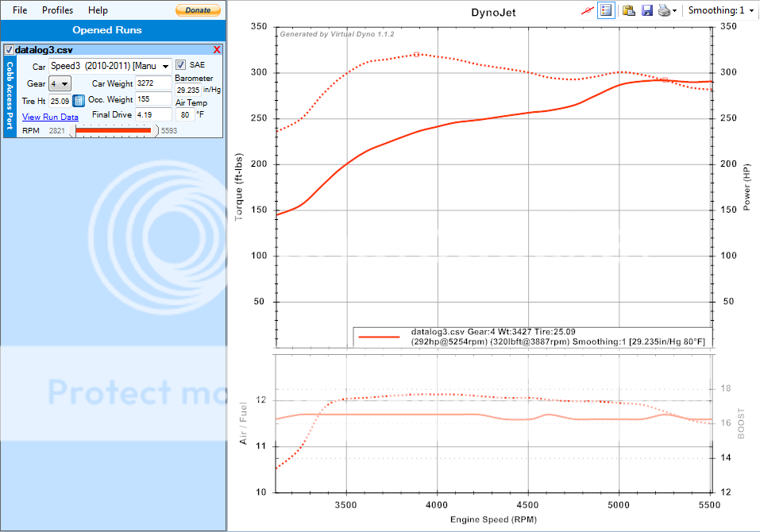Click the Power (HP) axis label
Screen dimensions: 760x532
pos(746,187)
